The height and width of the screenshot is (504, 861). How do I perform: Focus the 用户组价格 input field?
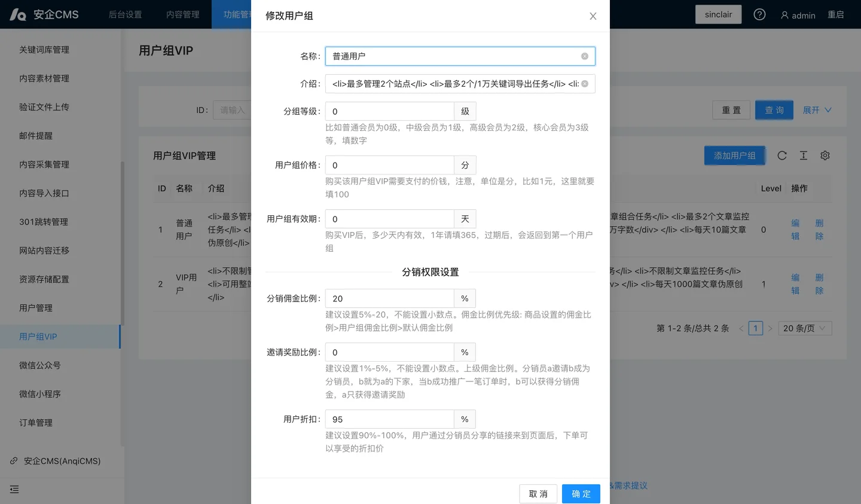point(389,165)
